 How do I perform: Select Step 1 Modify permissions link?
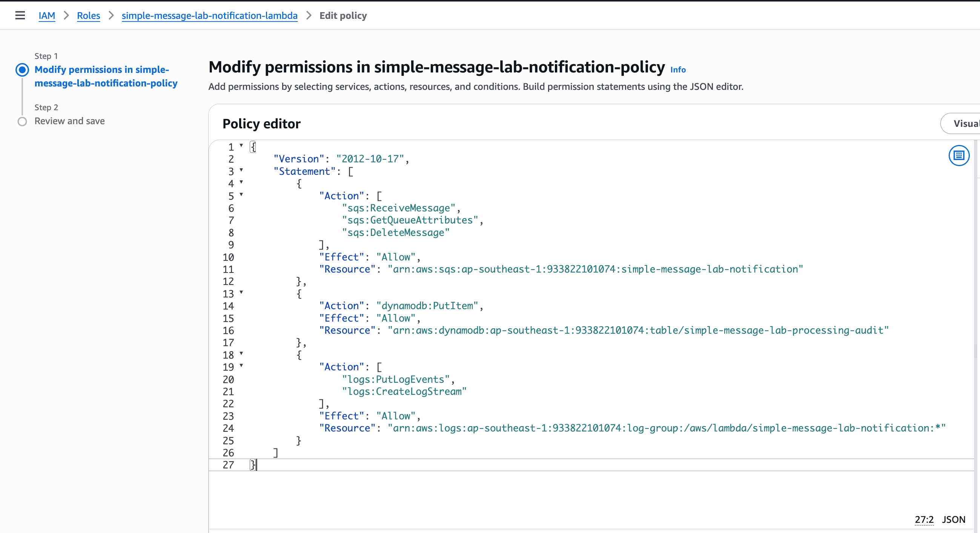pos(106,77)
